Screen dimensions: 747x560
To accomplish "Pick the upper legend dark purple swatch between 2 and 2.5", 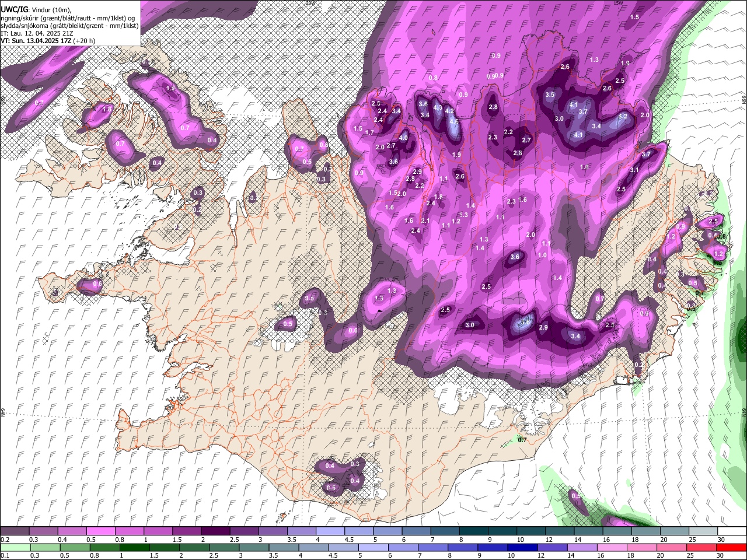I will pyautogui.click(x=215, y=531).
